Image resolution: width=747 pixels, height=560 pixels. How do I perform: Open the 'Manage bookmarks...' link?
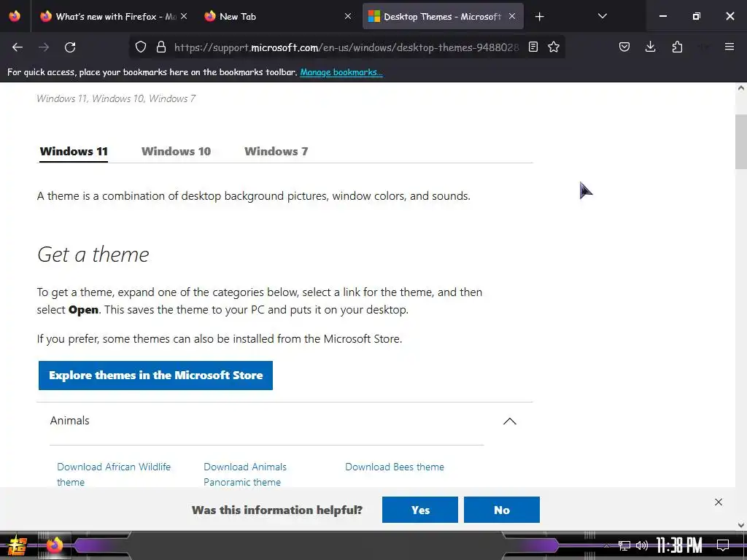pyautogui.click(x=341, y=72)
